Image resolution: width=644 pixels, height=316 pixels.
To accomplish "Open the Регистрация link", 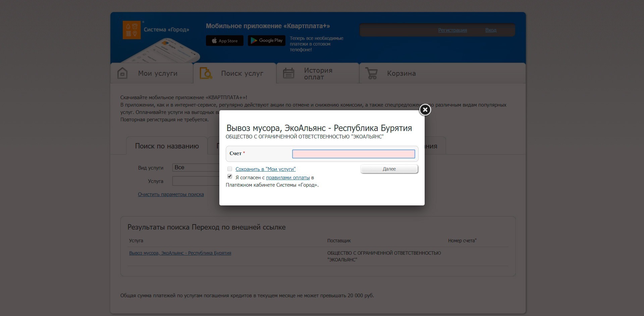I will (x=452, y=30).
